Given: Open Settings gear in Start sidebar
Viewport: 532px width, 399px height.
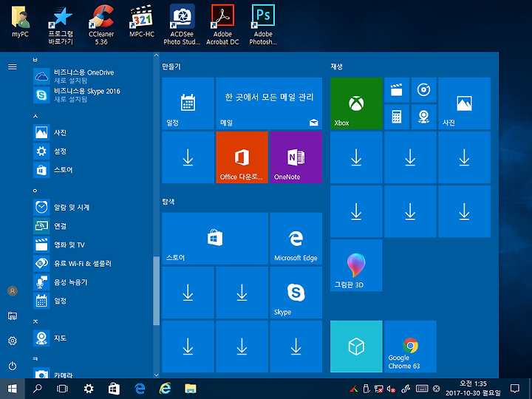Looking at the screenshot, I should [13, 341].
